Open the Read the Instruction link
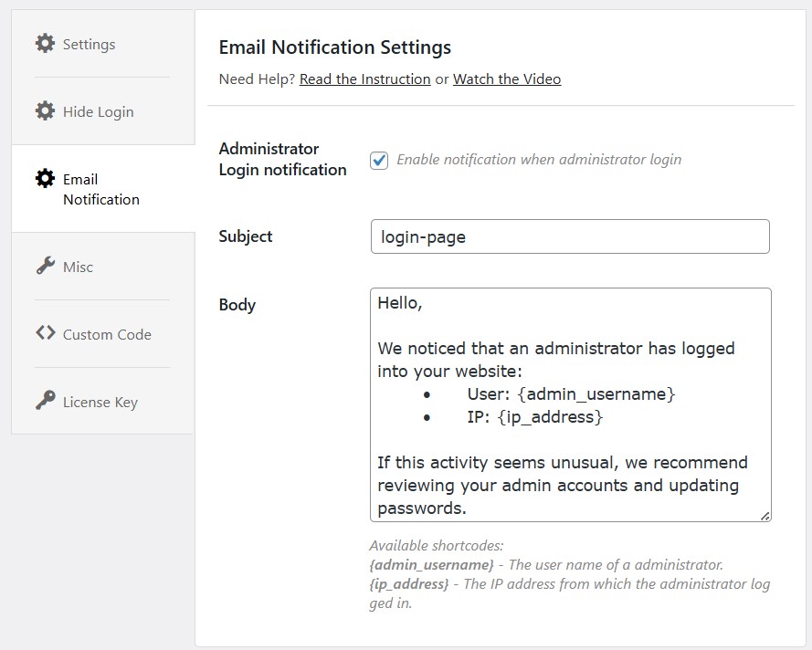This screenshot has height=650, width=812. pyautogui.click(x=364, y=79)
